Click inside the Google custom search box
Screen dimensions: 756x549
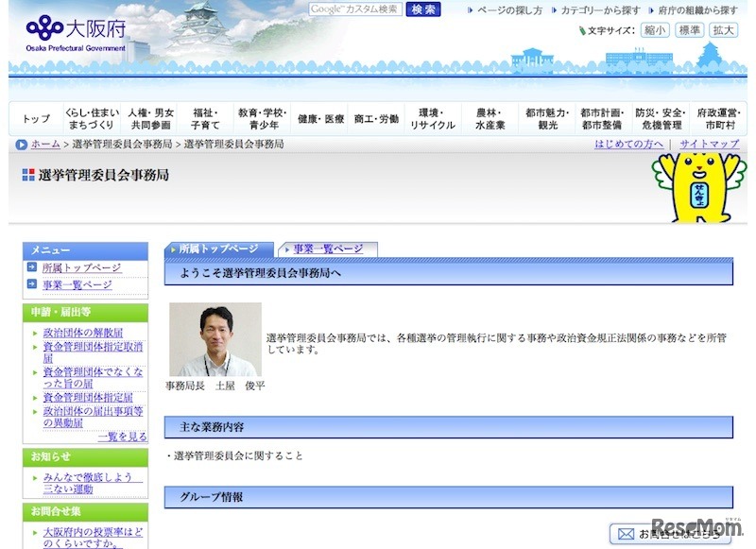(355, 11)
